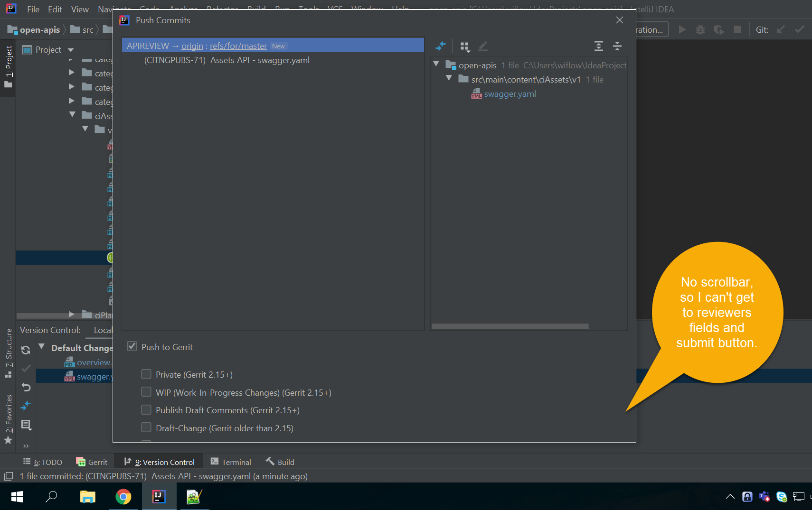Open commit dialog from Version Control toolbar
This screenshot has height=510, width=812.
26,368
